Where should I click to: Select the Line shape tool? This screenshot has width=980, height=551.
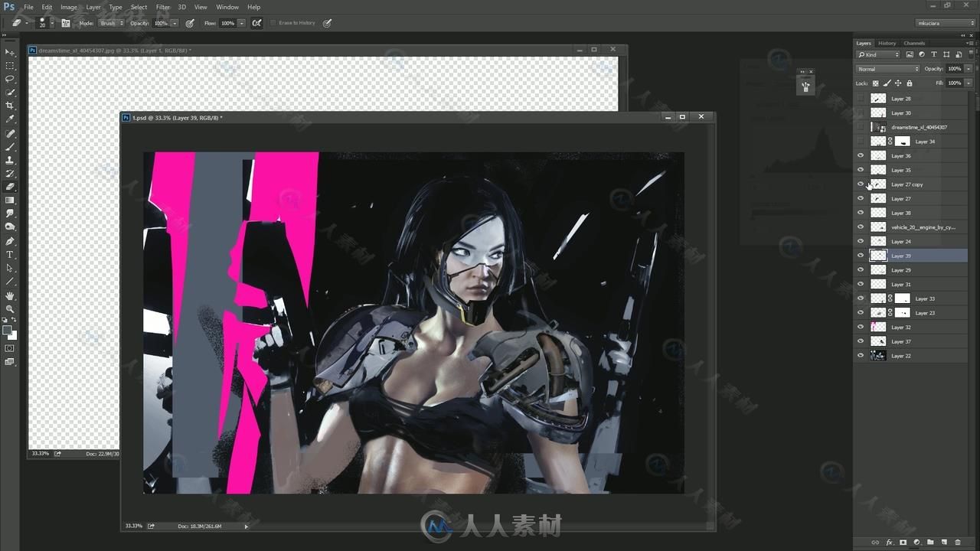tap(10, 282)
